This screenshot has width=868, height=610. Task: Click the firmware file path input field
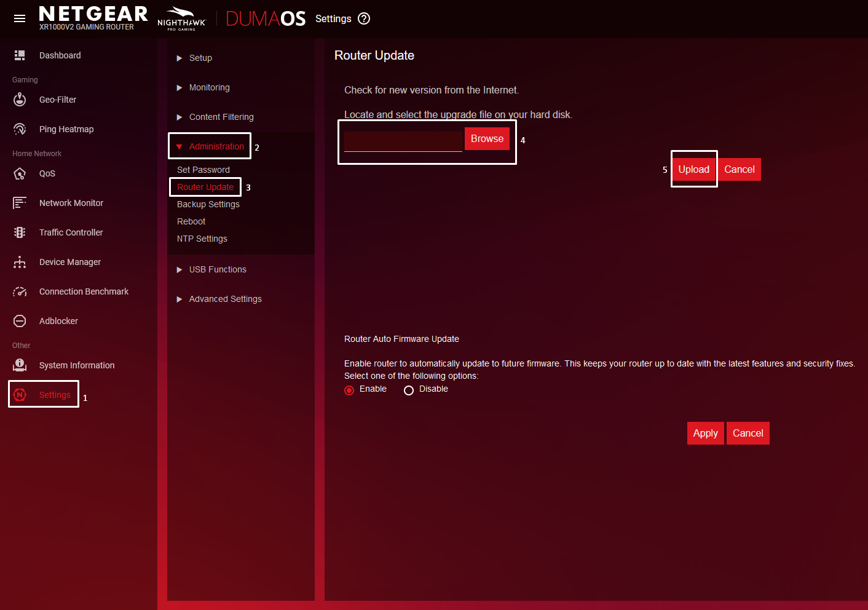click(x=403, y=141)
